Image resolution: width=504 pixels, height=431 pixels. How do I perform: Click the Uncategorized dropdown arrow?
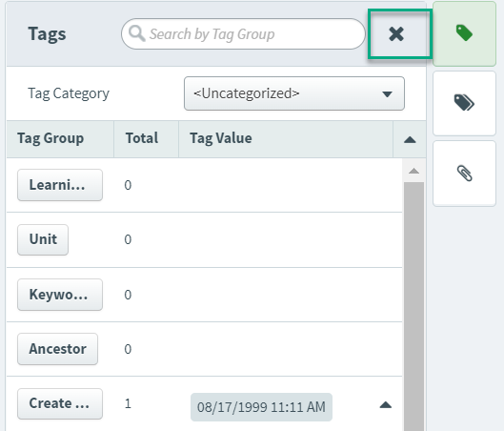pos(387,93)
